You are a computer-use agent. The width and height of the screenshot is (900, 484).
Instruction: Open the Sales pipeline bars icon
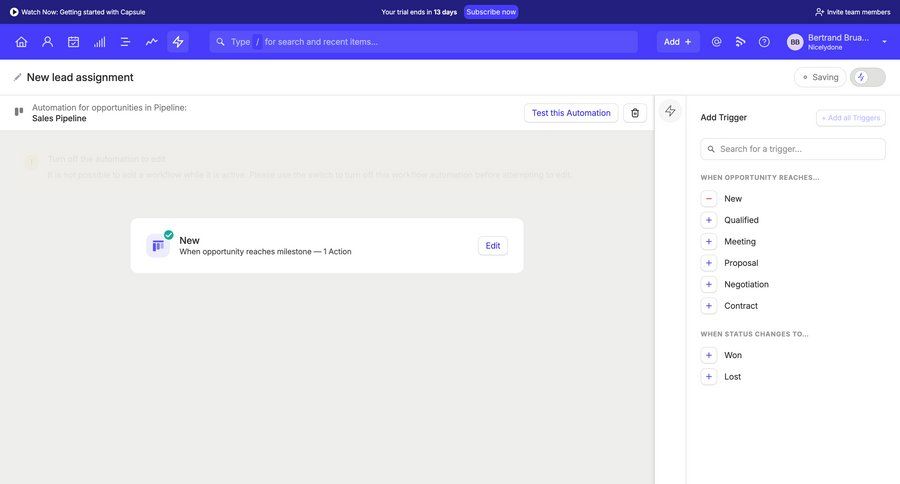[x=99, y=42]
